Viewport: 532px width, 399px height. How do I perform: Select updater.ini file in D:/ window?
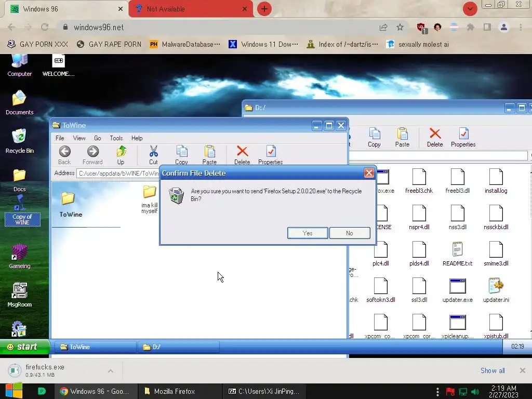pos(496,290)
